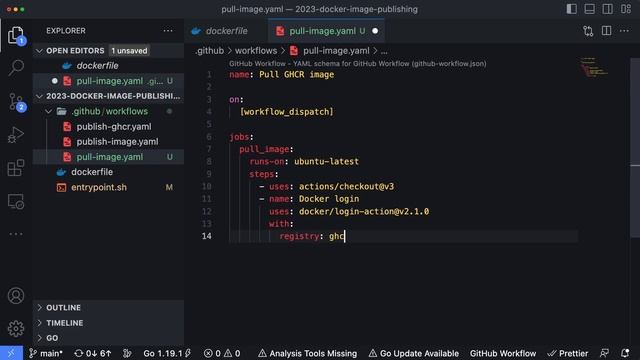This screenshot has height=360, width=640.
Task: Click the errors and warnings counter
Action: pyautogui.click(x=222, y=353)
